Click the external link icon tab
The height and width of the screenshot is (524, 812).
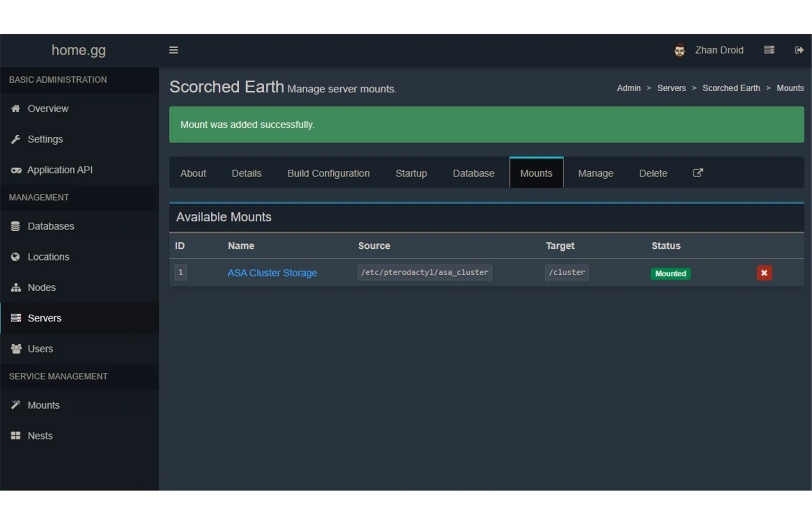tap(698, 173)
